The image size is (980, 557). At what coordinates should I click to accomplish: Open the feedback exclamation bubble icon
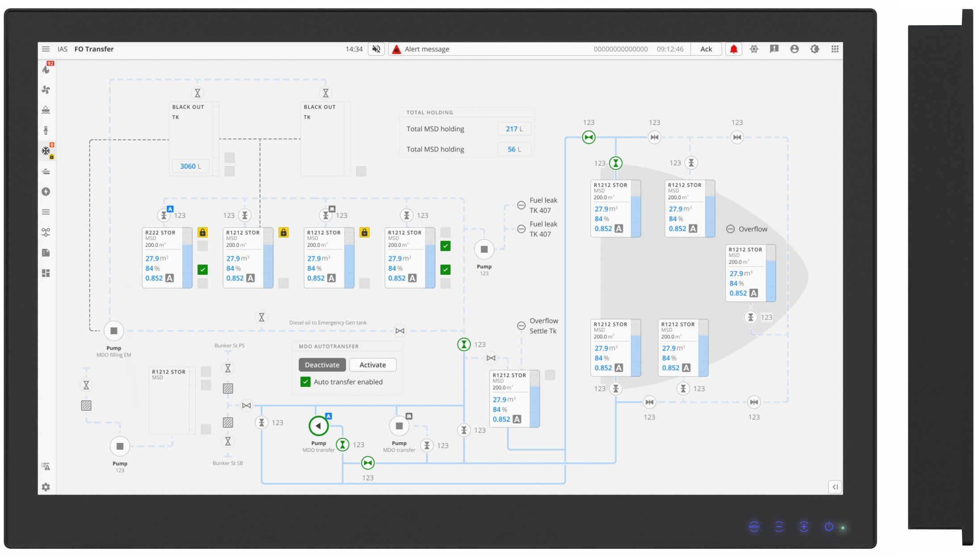pyautogui.click(x=774, y=49)
